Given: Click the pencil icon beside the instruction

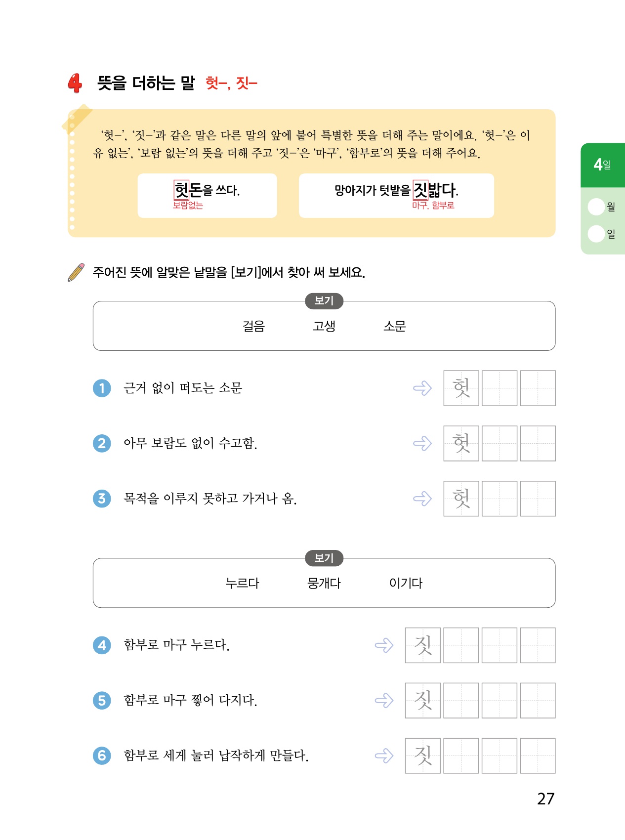Looking at the screenshot, I should [x=76, y=272].
